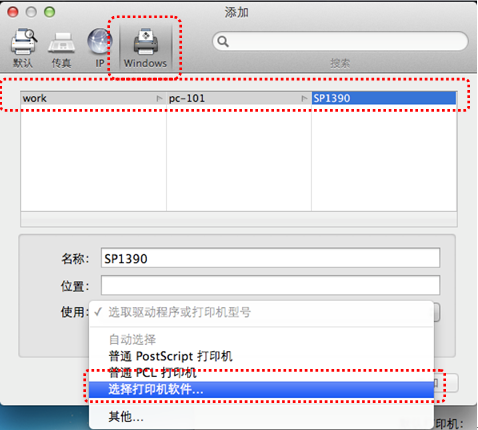
Task: Expand the pc-101 computer arrow
Action: (x=304, y=98)
